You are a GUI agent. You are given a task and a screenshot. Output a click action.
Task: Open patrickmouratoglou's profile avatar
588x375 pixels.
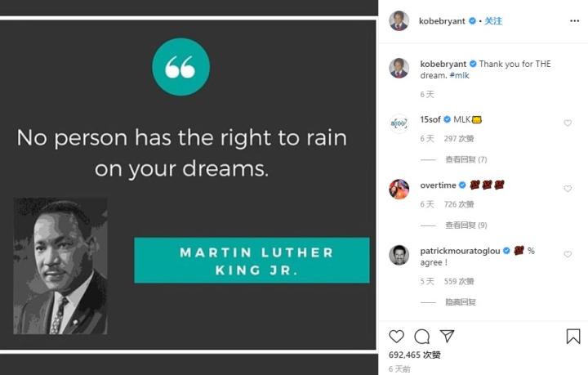[399, 255]
